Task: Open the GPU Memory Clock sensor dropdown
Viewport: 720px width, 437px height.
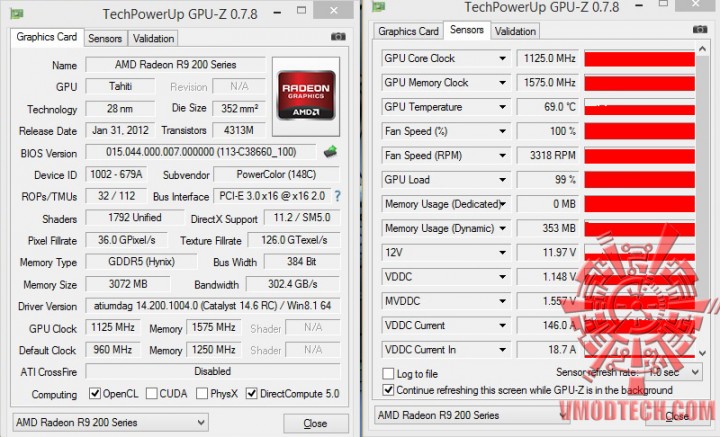Action: click(502, 83)
